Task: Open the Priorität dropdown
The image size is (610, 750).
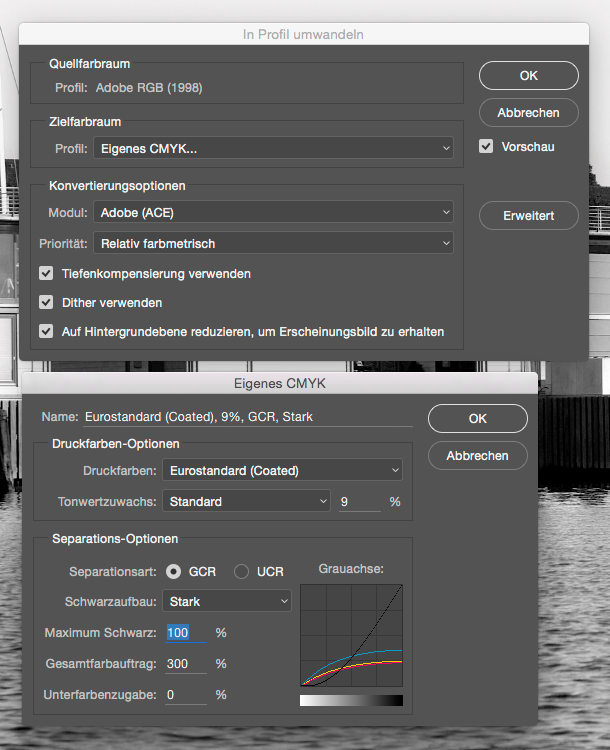Action: click(273, 243)
